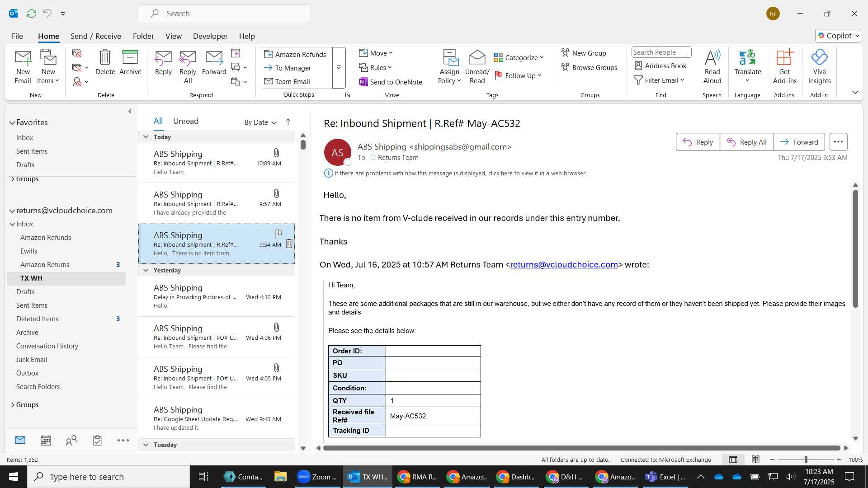Open more actions ellipsis in reading pane
Viewport: 868px width, 488px height.
tap(838, 142)
